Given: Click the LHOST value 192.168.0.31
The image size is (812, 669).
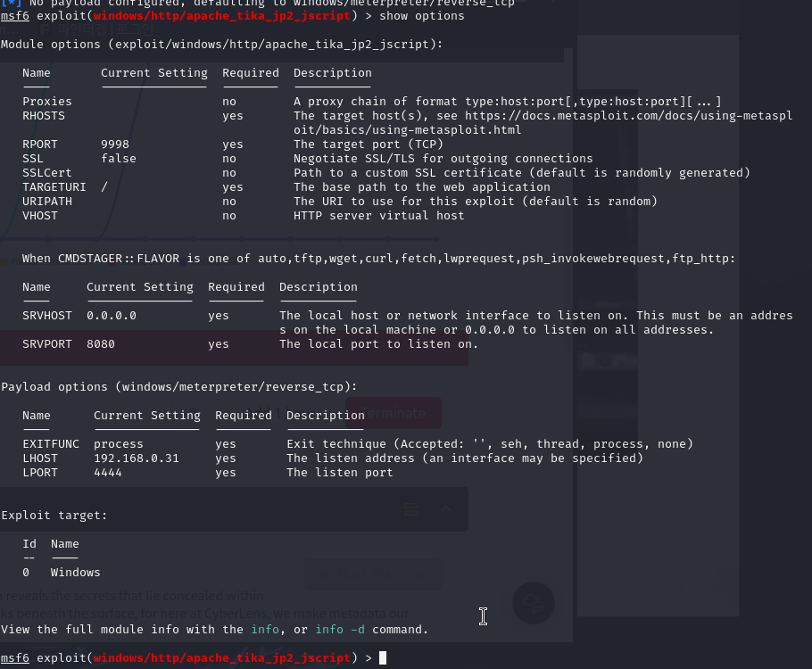Looking at the screenshot, I should (137, 458).
